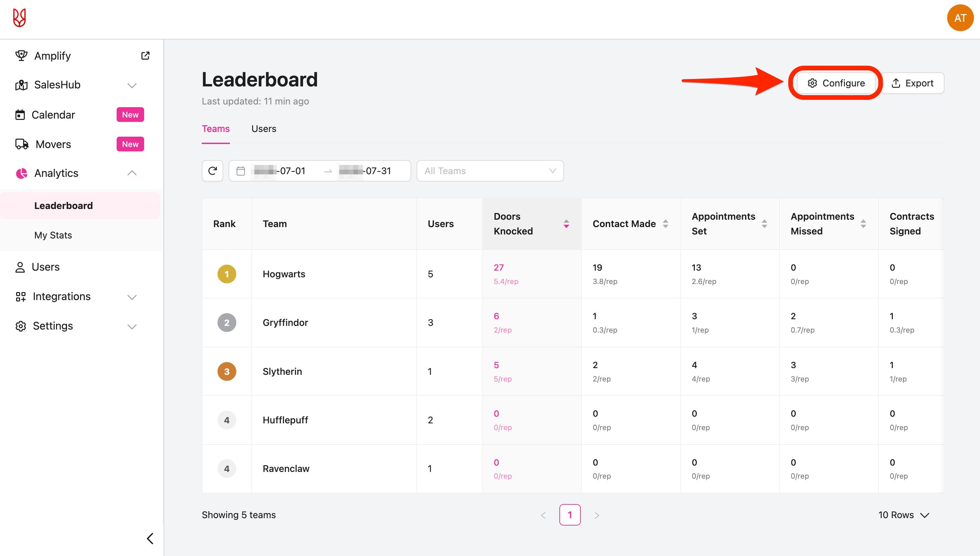Image resolution: width=980 pixels, height=556 pixels.
Task: Click the refresh leaderboard icon button
Action: tap(212, 171)
